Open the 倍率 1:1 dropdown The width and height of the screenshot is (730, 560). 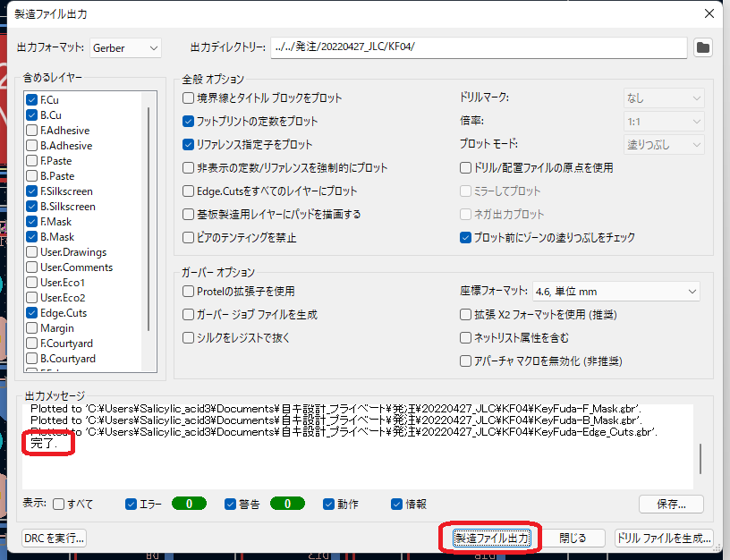(664, 122)
